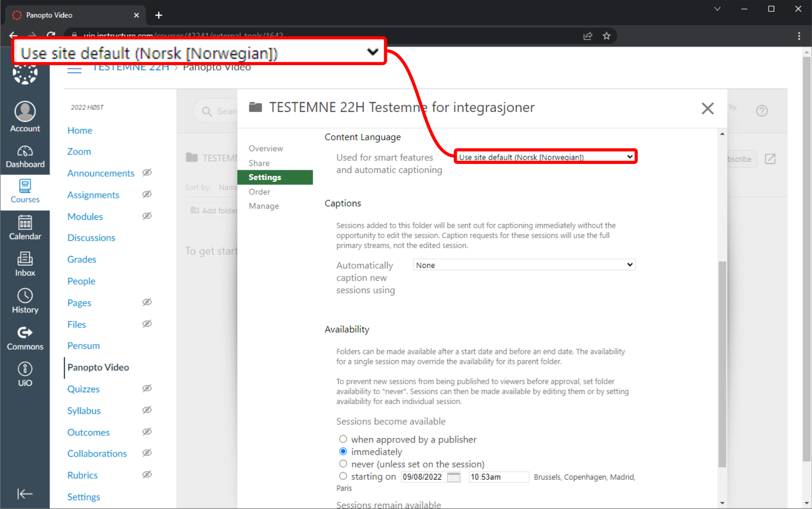Open the calendar picker next to 09/08/2022

click(x=453, y=477)
